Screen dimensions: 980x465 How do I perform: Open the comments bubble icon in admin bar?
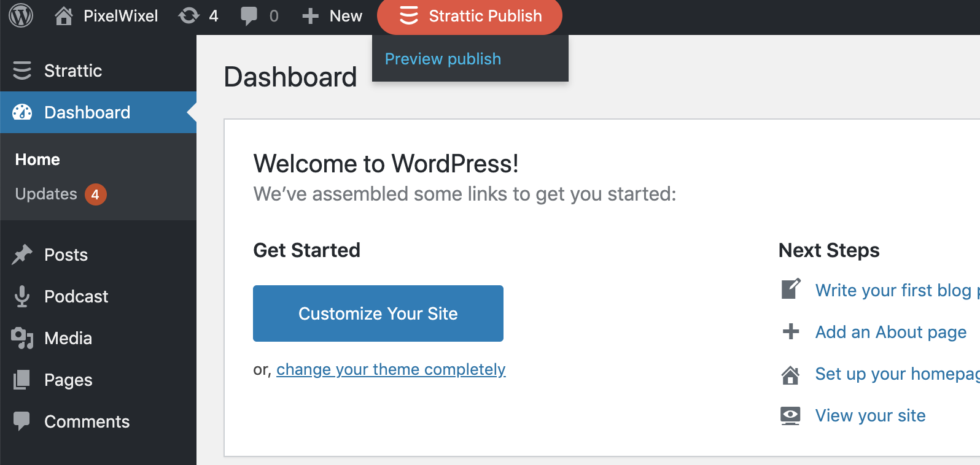point(249,16)
